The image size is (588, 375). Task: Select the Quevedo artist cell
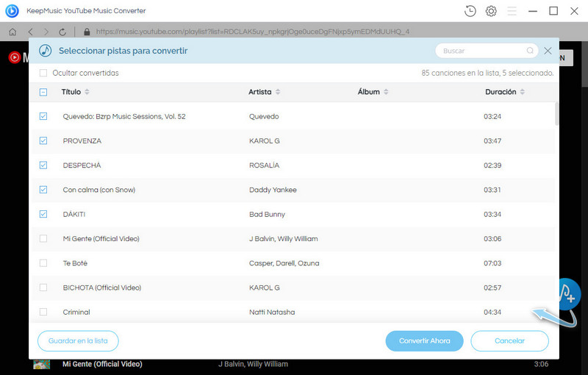(x=264, y=116)
